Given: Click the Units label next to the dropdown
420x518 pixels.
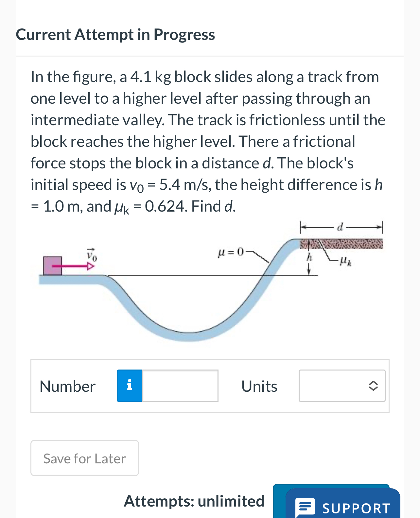Looking at the screenshot, I should (259, 386).
